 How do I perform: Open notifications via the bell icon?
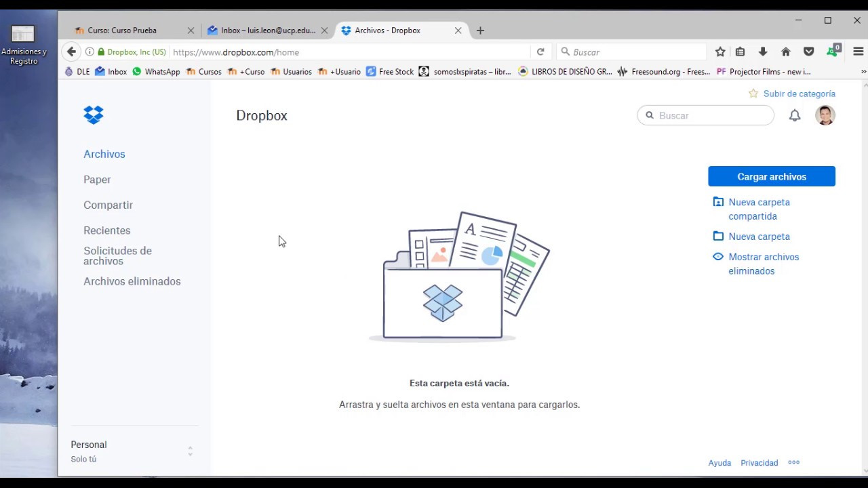point(794,115)
